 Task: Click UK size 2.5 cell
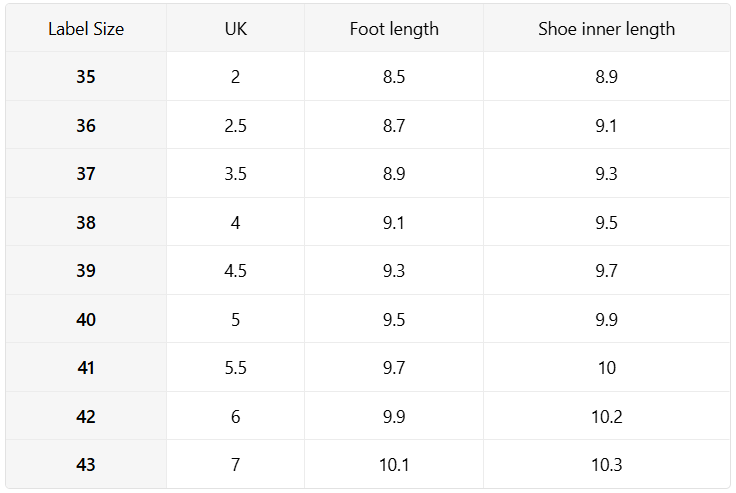236,125
